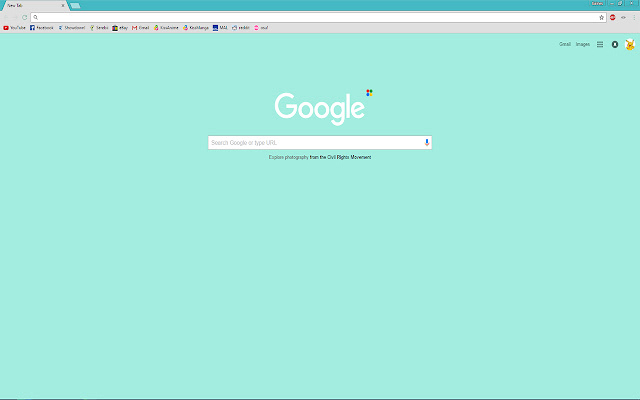
Task: Close the New Tab tab
Action: (63, 5)
